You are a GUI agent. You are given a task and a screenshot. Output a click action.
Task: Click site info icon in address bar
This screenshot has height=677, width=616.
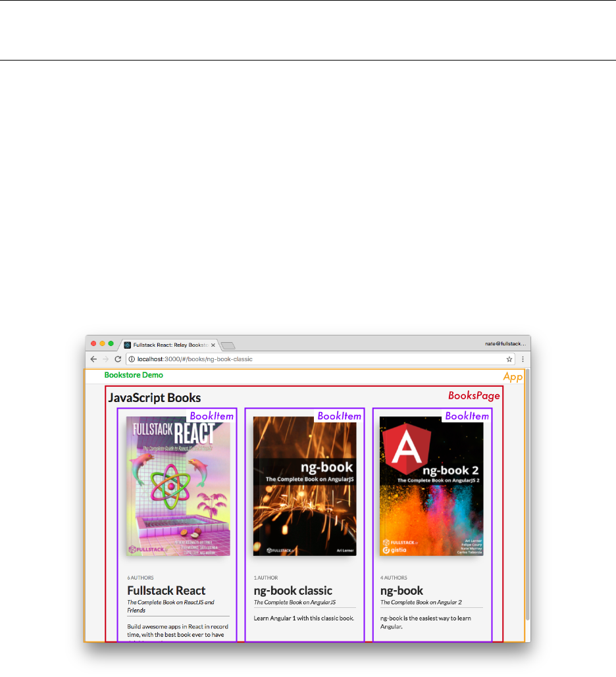coord(132,359)
